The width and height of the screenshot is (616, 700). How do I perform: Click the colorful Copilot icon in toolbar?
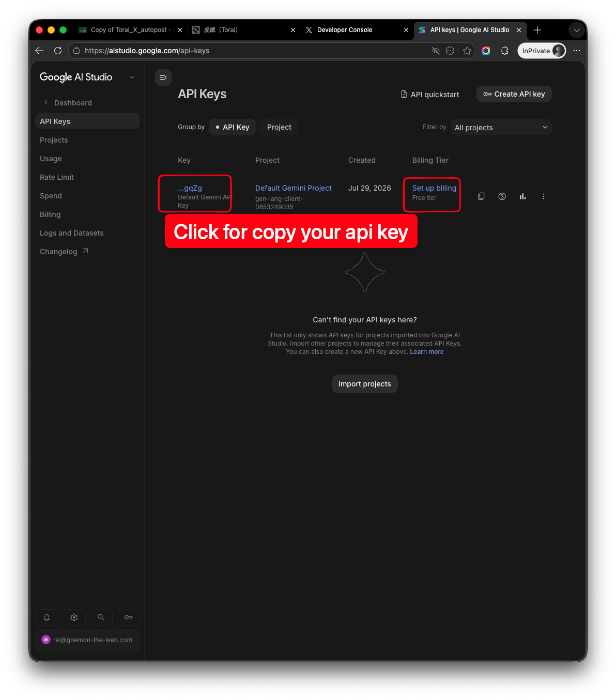[486, 51]
